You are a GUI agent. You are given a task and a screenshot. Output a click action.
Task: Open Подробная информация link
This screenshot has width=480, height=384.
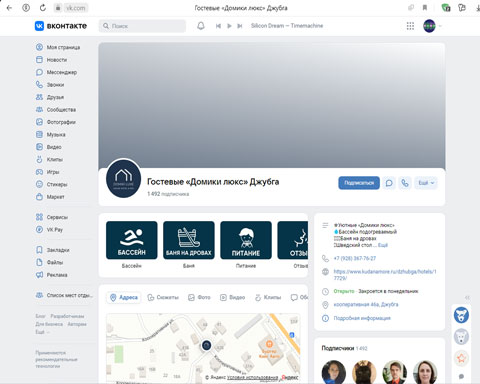tap(362, 318)
